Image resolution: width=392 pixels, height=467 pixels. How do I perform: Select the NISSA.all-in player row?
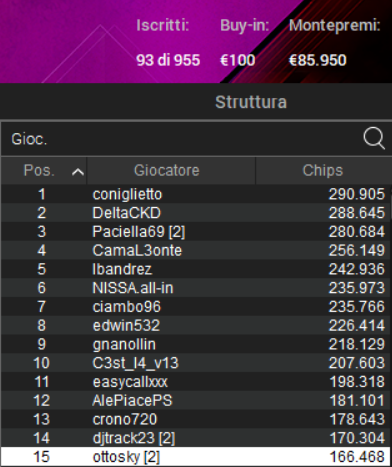[x=195, y=288]
